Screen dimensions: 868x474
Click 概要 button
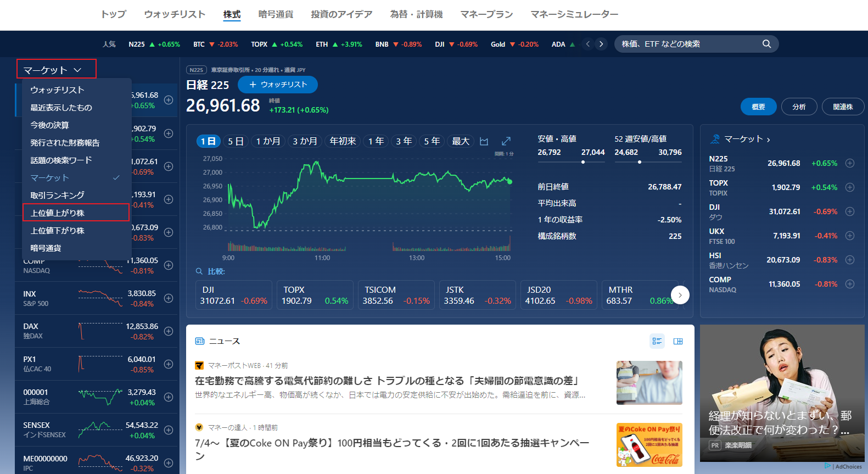coord(759,107)
